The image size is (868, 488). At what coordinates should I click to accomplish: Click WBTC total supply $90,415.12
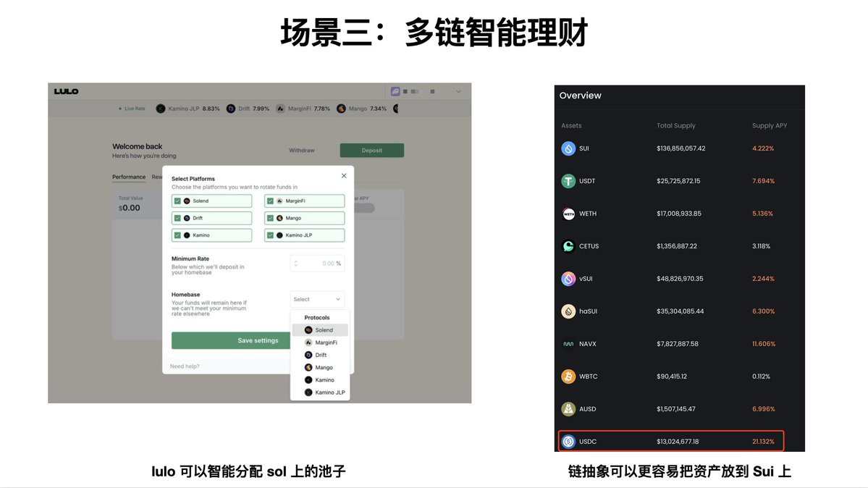point(672,376)
